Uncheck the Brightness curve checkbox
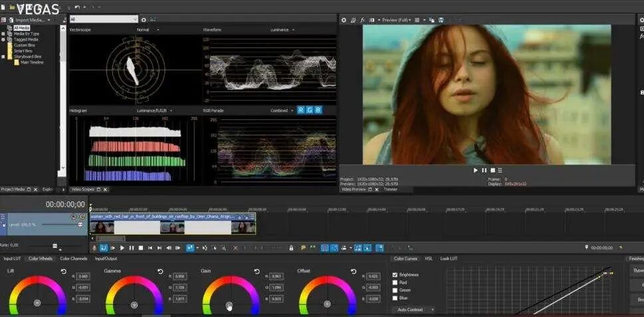The width and height of the screenshot is (644, 317). tap(395, 274)
